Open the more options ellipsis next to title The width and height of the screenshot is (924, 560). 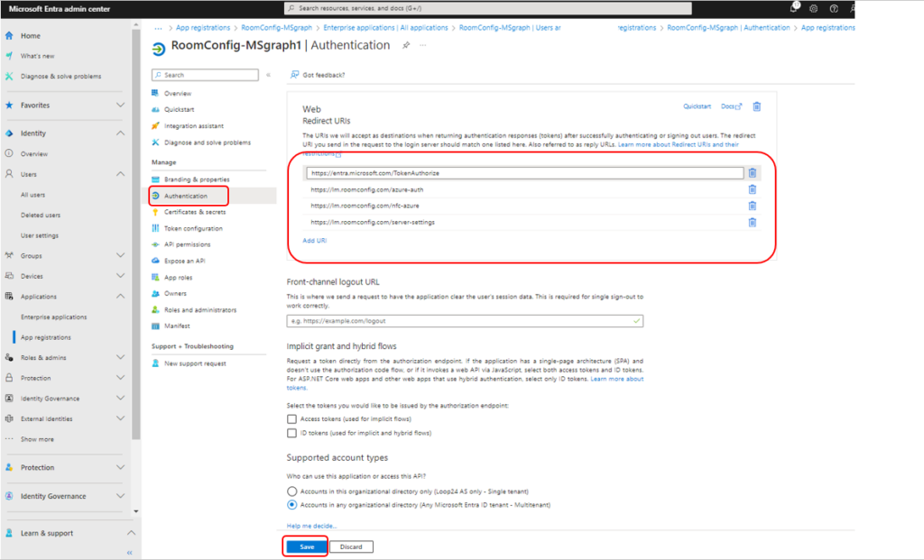[422, 45]
